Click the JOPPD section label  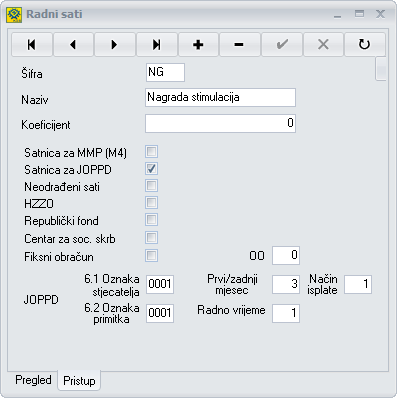tap(41, 300)
